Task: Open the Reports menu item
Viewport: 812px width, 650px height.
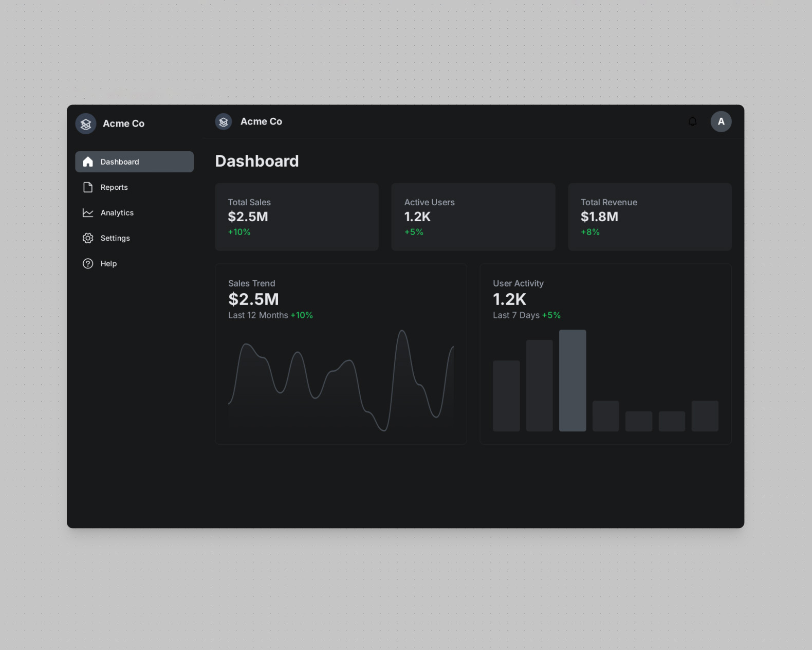Action: click(x=134, y=187)
